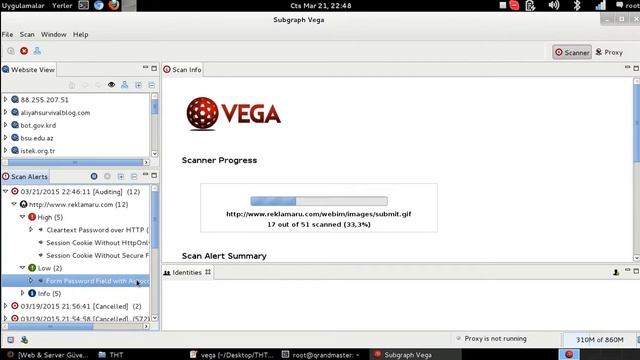Open the File menu
Viewport: 640px width, 360px height.
[x=7, y=35]
